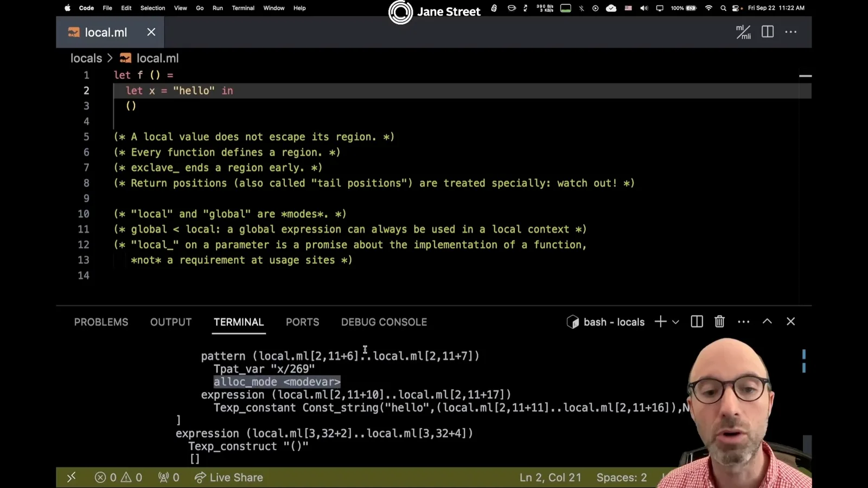Click the editor minimap overview marker
Viewport: 868px width, 488px height.
coord(805,76)
